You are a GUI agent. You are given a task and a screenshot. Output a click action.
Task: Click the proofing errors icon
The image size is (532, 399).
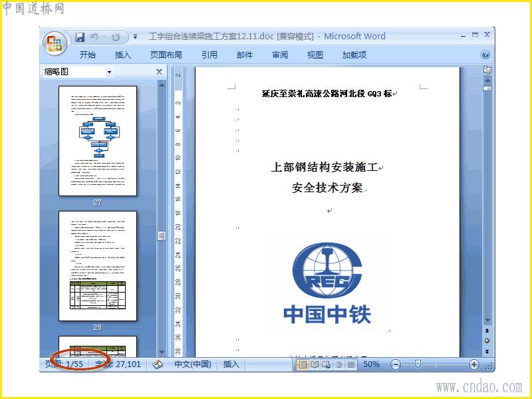click(158, 364)
